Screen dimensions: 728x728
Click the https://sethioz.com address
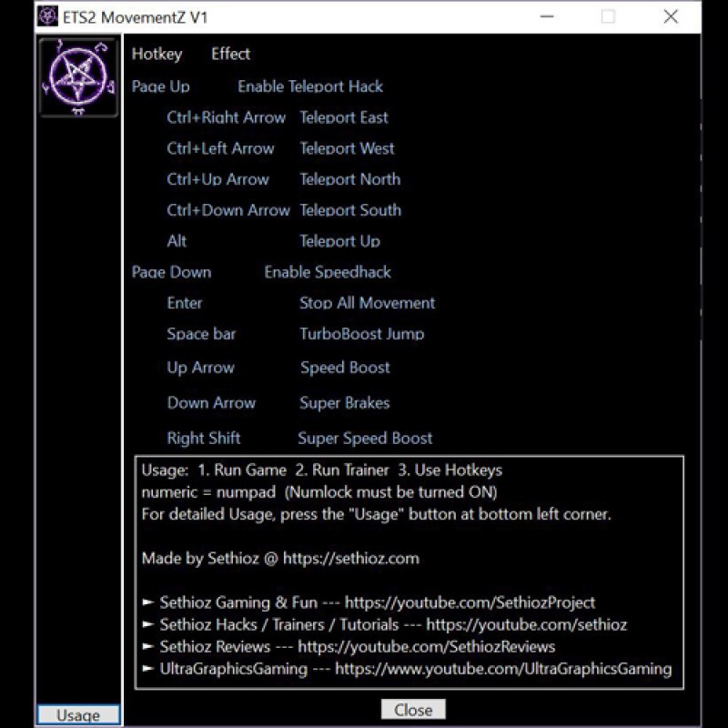[x=351, y=558]
